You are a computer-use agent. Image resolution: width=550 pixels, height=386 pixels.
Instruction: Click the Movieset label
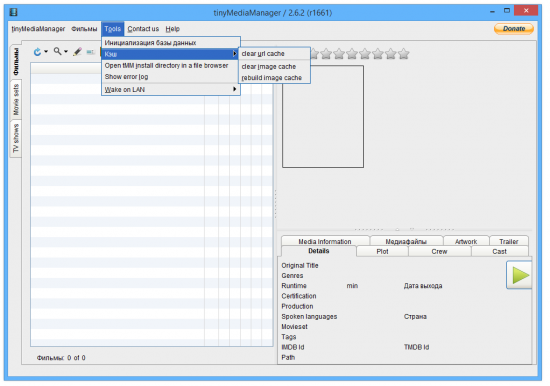294,326
